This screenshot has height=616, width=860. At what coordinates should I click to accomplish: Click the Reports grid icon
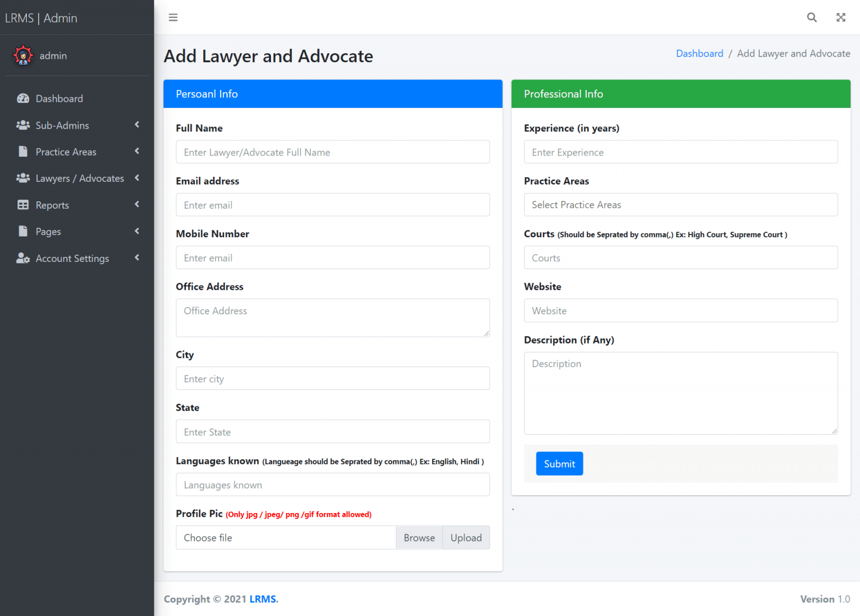tap(23, 205)
